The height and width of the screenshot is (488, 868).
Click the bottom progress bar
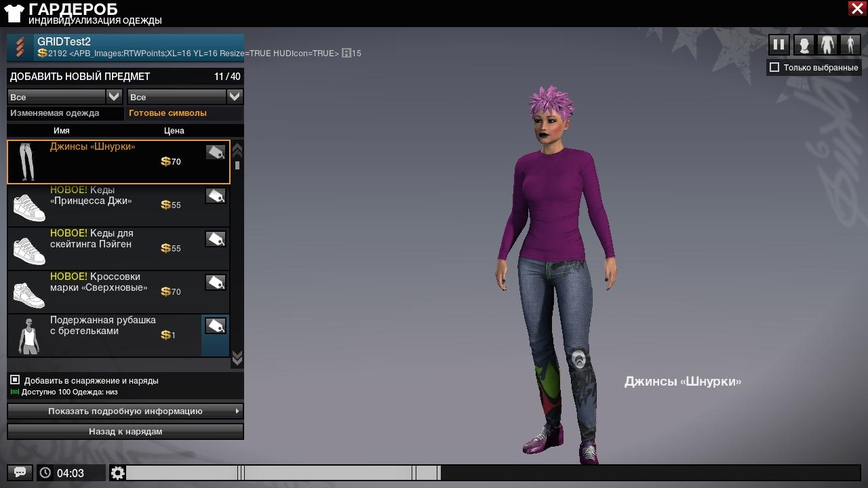click(x=493, y=472)
